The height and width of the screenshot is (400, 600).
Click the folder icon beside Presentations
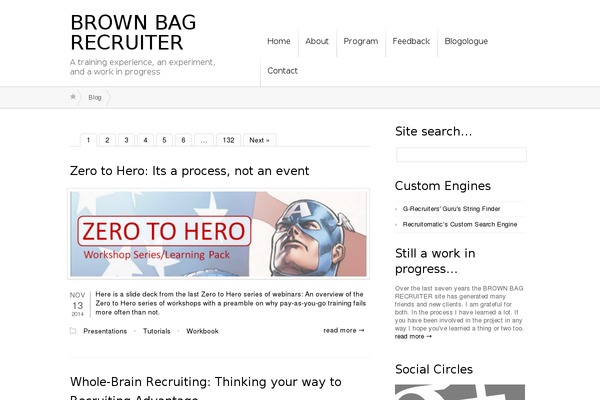pyautogui.click(x=73, y=331)
